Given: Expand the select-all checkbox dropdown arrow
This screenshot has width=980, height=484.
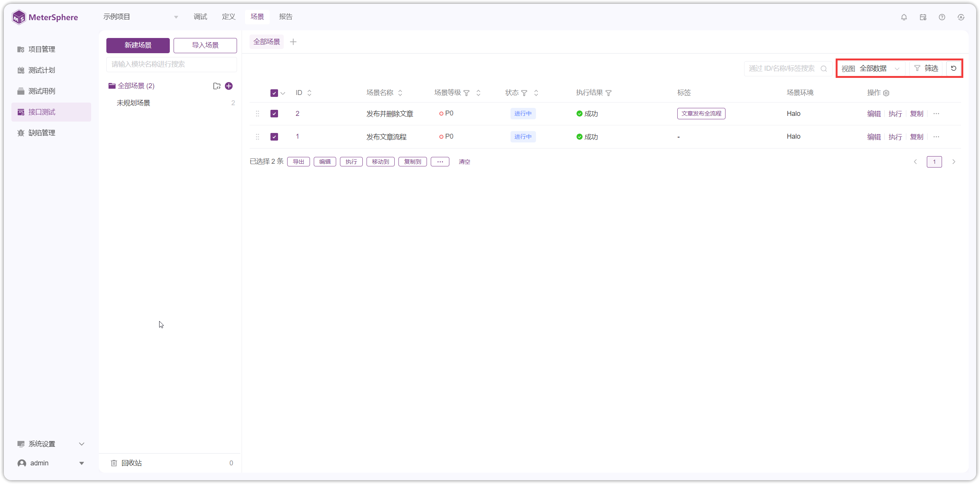Looking at the screenshot, I should (x=283, y=93).
